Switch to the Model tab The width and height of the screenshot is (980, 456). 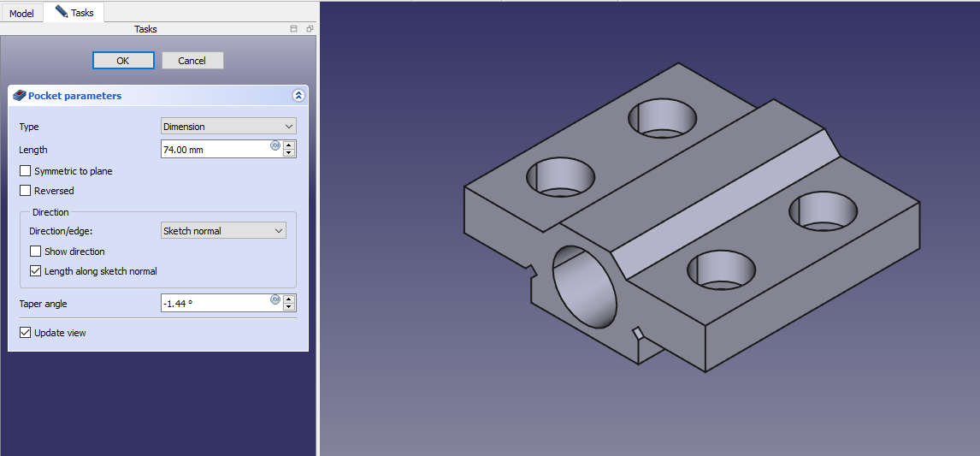(x=22, y=13)
